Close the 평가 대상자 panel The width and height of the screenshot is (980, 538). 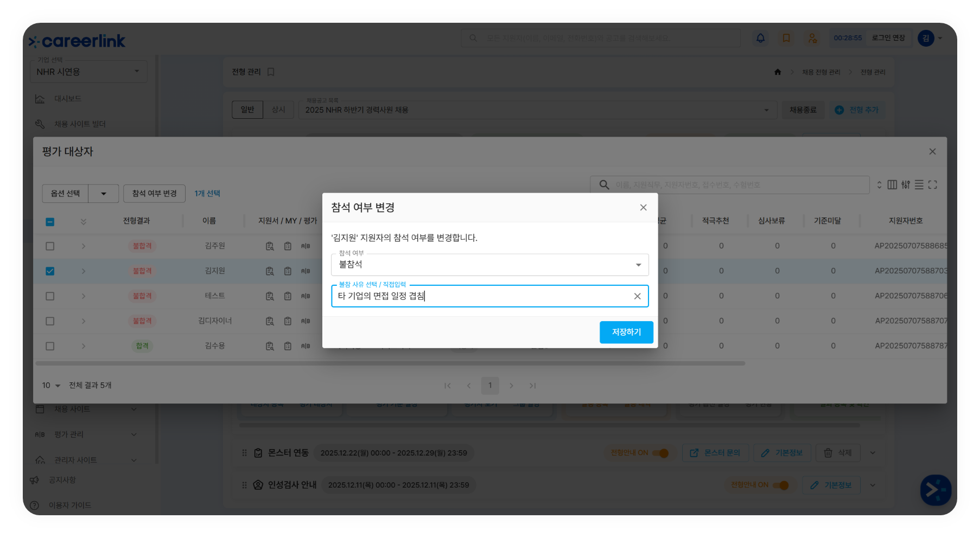[x=933, y=152]
